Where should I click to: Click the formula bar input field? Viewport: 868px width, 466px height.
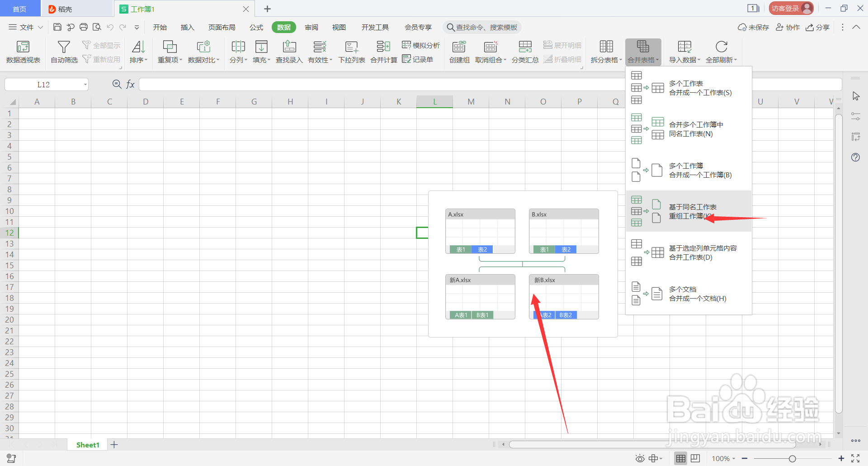pyautogui.click(x=490, y=84)
